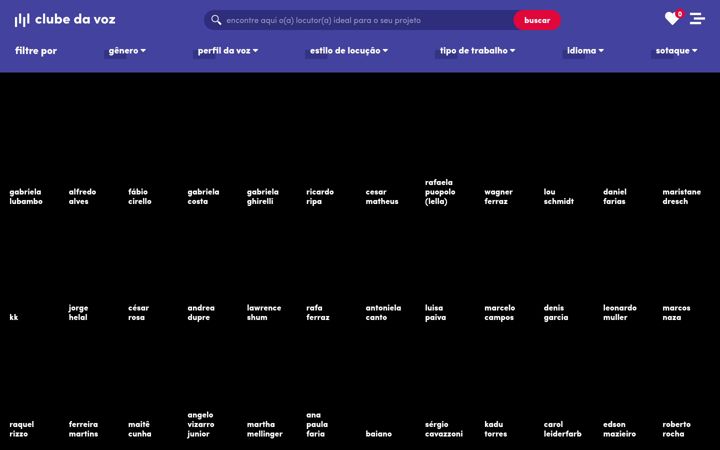Expand the idioma filter dropdown
Viewport: 720px width, 450px height.
[x=585, y=51]
